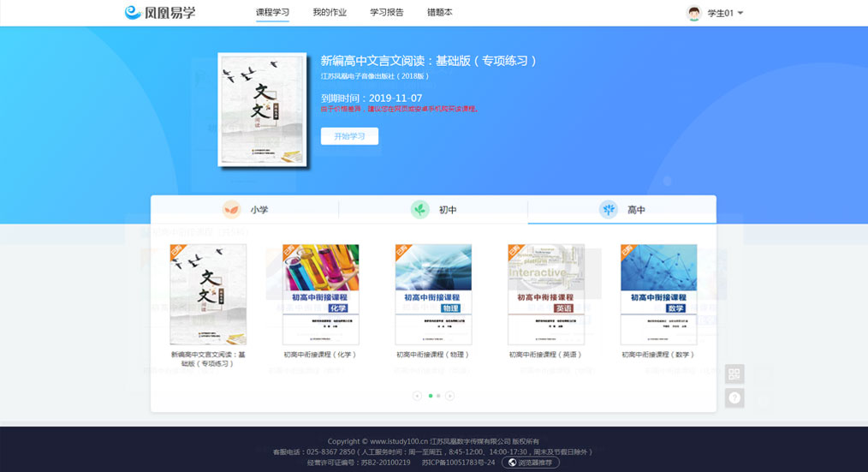The width and height of the screenshot is (868, 472).
Task: Click the 苏ICP备10051783号-24 text
Action: (x=458, y=463)
